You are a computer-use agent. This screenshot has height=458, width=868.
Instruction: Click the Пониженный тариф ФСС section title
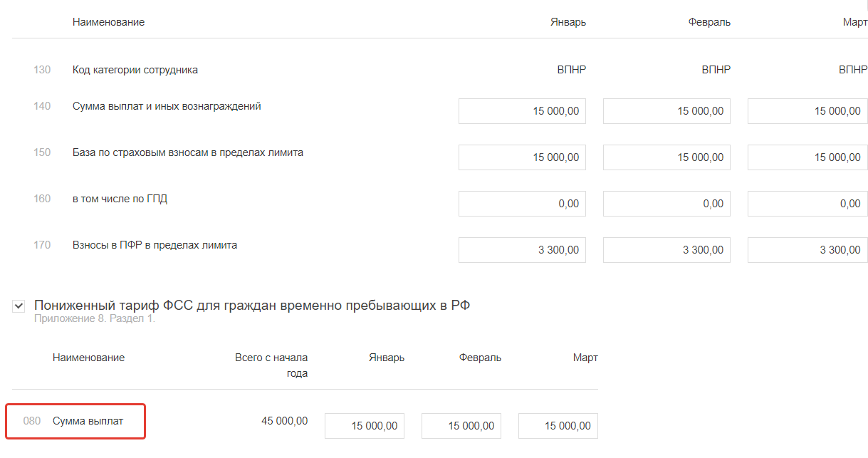tap(252, 306)
